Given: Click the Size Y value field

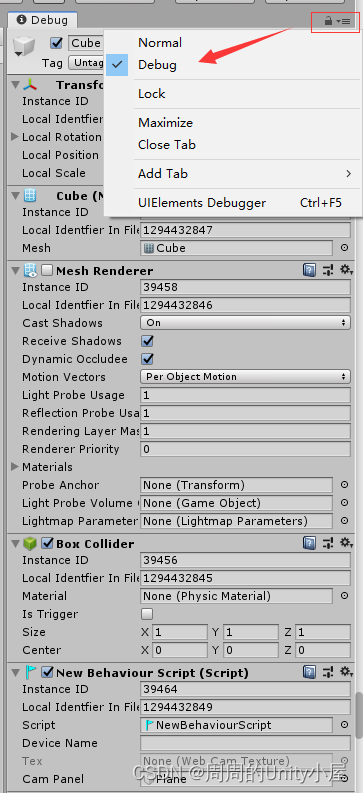Looking at the screenshot, I should pos(251,632).
